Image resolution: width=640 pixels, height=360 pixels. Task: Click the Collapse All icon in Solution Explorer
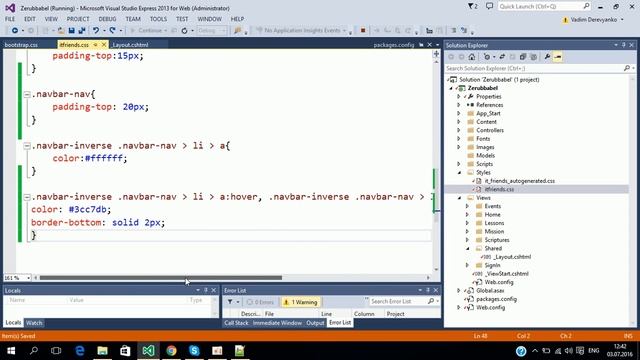523,57
